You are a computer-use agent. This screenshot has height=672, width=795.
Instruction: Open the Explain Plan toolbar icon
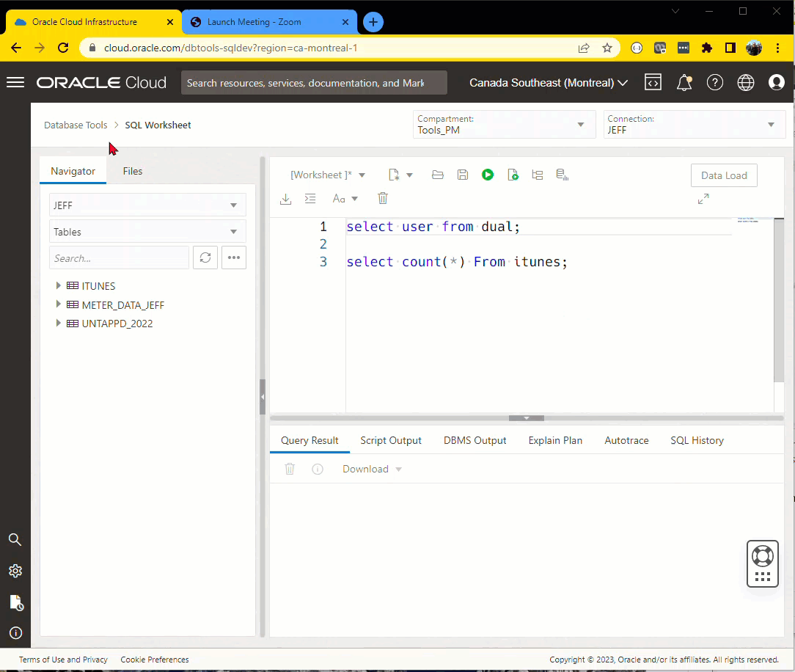pos(538,175)
